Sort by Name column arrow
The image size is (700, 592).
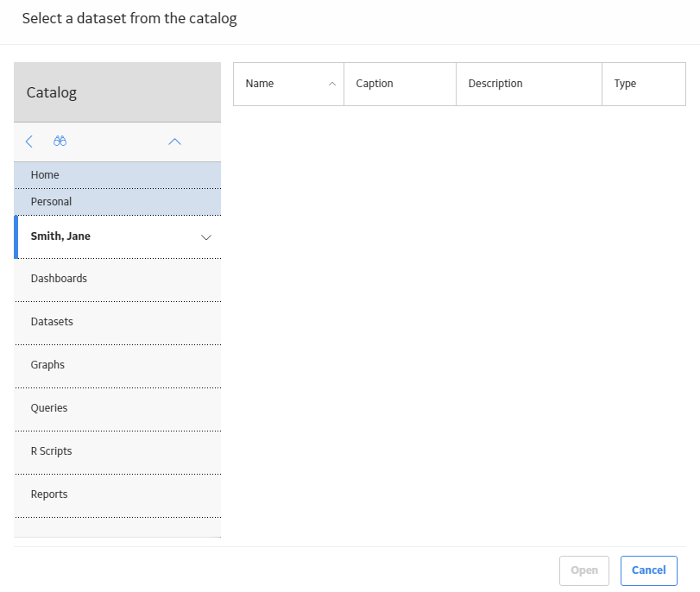point(332,84)
